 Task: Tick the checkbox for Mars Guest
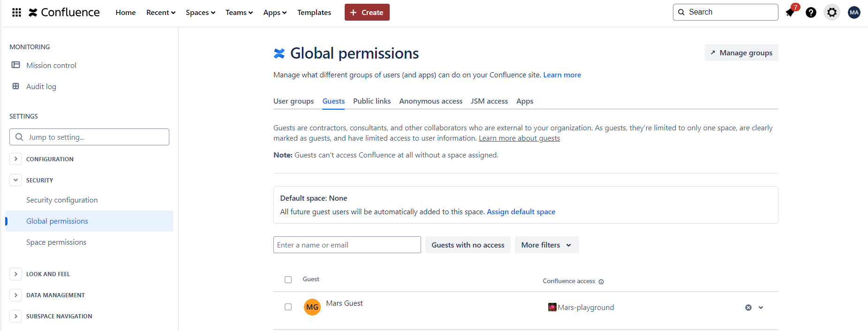pos(288,307)
